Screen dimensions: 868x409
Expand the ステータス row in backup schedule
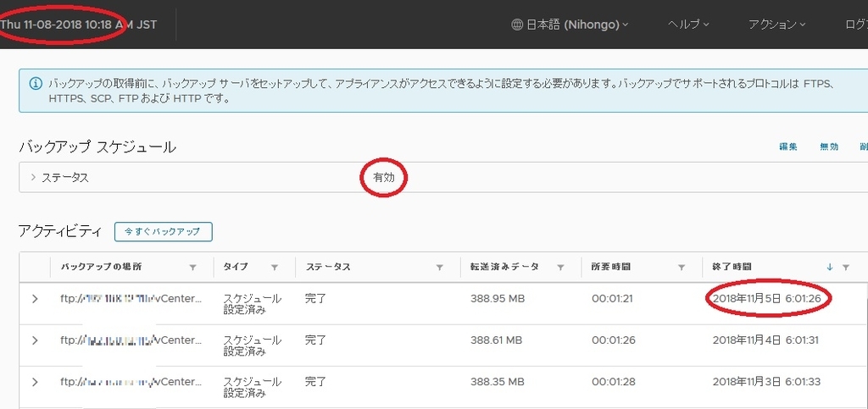(x=34, y=178)
